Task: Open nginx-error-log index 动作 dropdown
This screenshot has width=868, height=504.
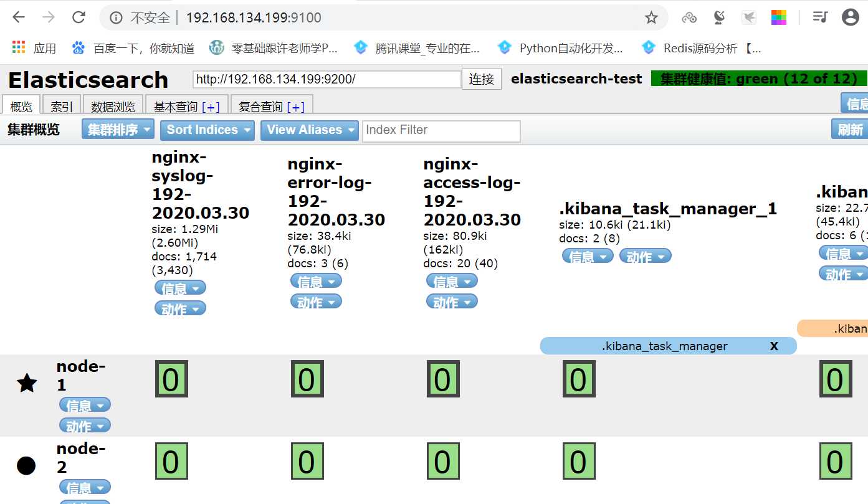Action: [x=316, y=302]
